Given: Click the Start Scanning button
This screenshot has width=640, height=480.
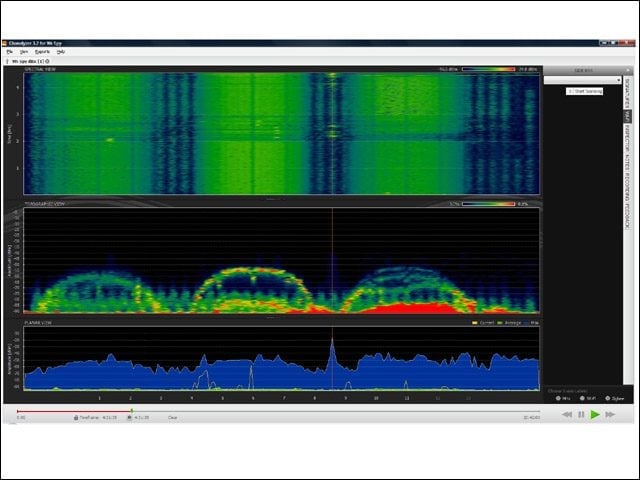Looking at the screenshot, I should pos(584,91).
